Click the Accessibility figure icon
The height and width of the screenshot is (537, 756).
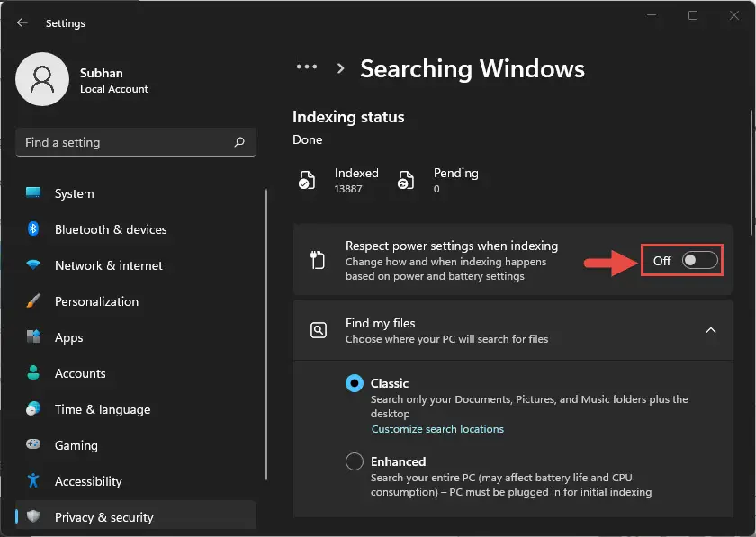[x=33, y=480]
